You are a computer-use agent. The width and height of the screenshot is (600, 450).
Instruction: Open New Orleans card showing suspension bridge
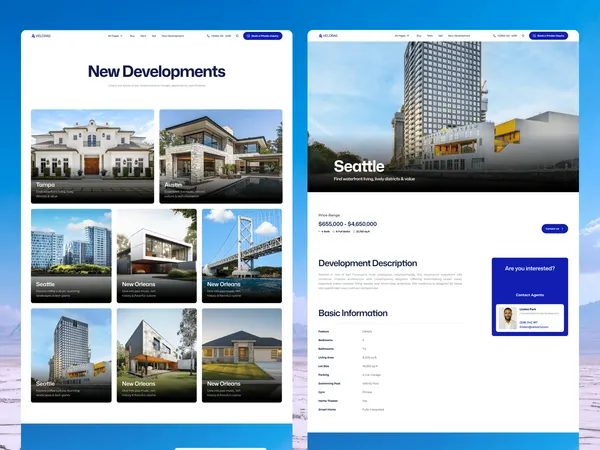pos(242,256)
